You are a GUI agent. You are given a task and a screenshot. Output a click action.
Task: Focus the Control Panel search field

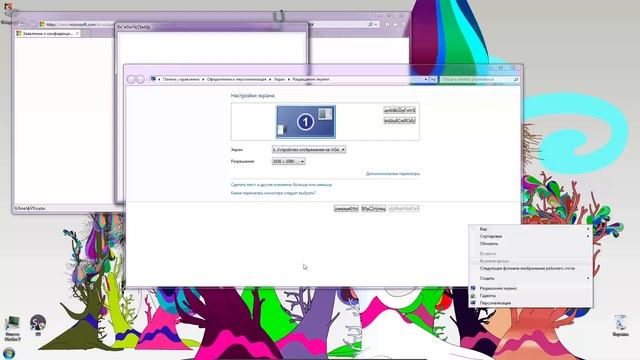[479, 80]
